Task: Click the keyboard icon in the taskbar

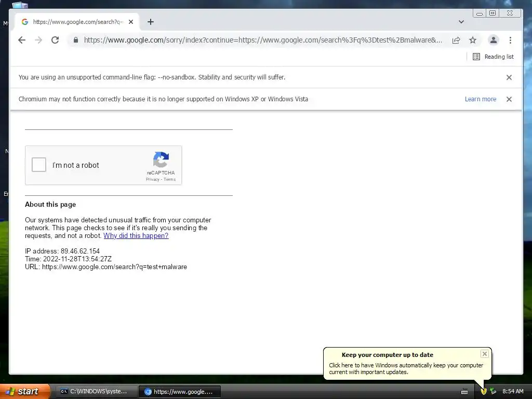Action: pyautogui.click(x=464, y=392)
